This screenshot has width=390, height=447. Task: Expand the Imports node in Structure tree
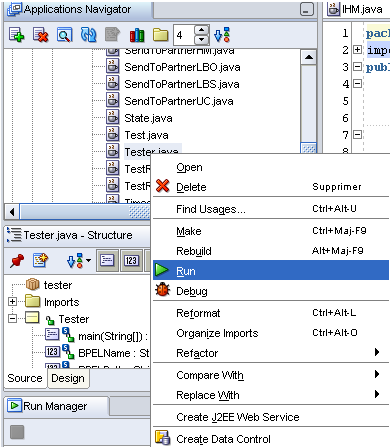click(12, 302)
